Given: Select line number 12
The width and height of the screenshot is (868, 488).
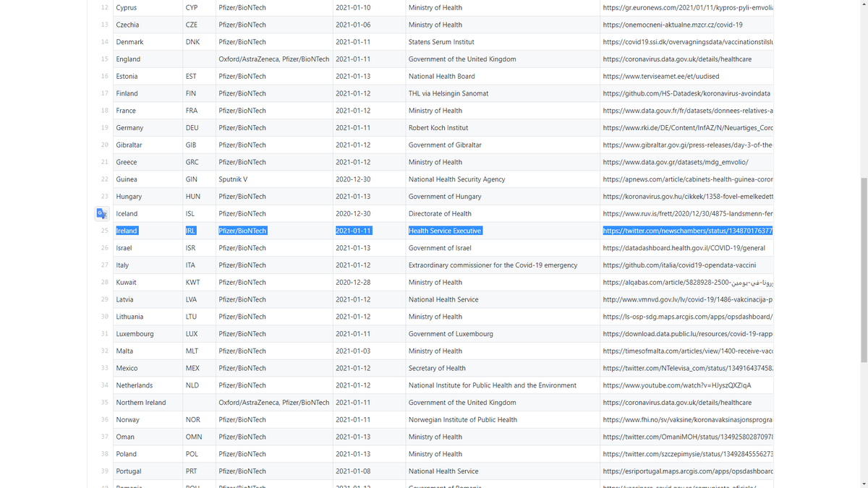Looking at the screenshot, I should tap(104, 7).
